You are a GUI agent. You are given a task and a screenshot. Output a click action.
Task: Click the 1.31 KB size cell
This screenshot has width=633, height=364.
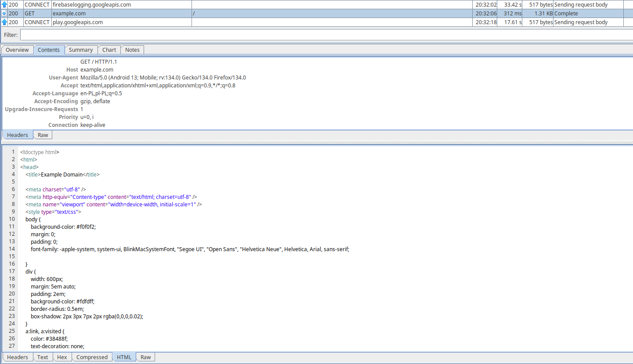(538, 14)
